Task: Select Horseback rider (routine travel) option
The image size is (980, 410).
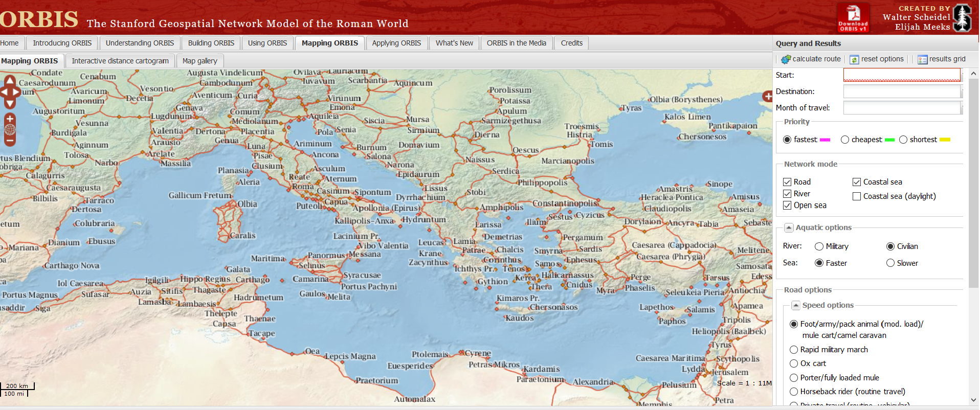Action: (794, 392)
